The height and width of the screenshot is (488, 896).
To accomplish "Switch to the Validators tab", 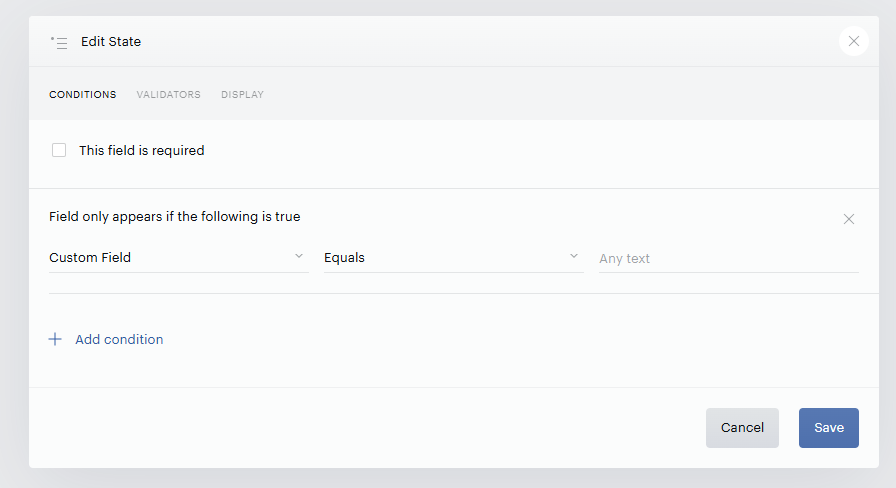I will pyautogui.click(x=169, y=95).
